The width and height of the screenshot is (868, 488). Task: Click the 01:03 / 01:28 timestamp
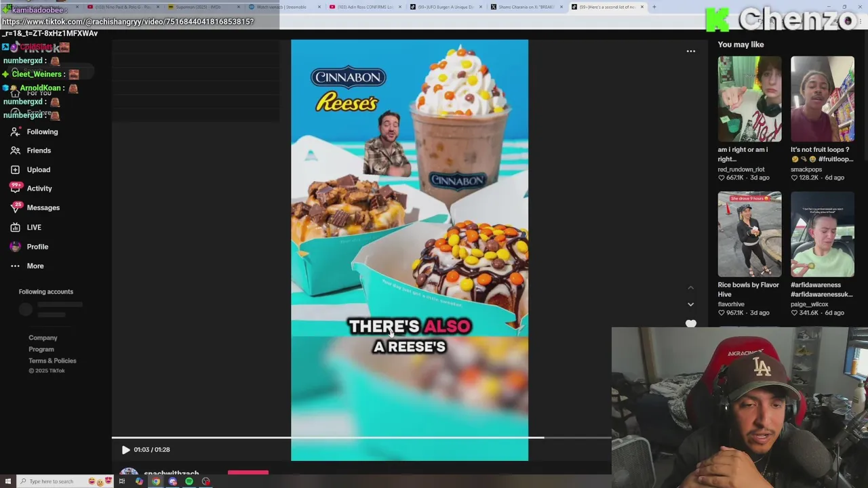tap(152, 449)
